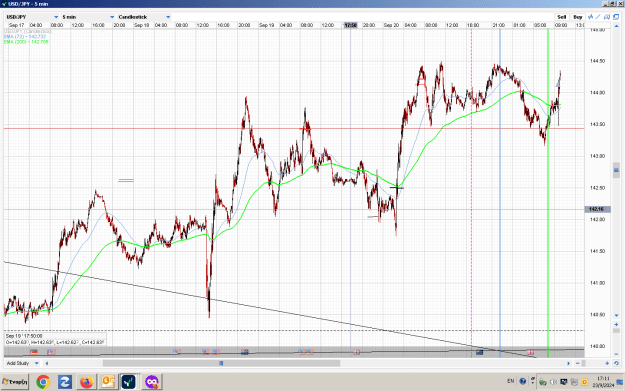625x391 pixels.
Task: Zoom out the time axis with minus
Action: (578, 363)
